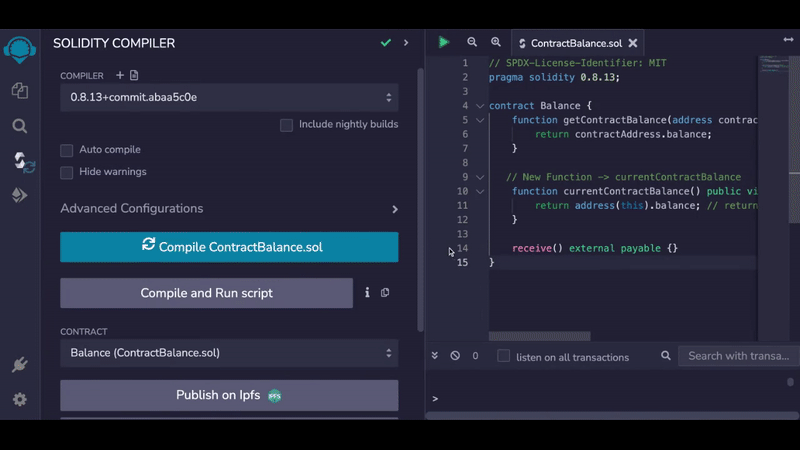800x450 pixels.
Task: Open the File Explorer sidebar icon
Action: [19, 91]
